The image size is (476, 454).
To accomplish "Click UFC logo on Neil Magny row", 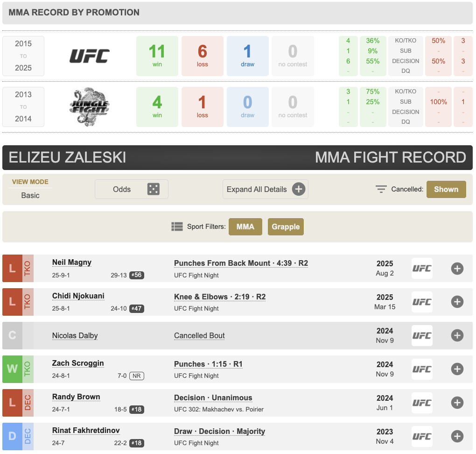I will [x=422, y=269].
